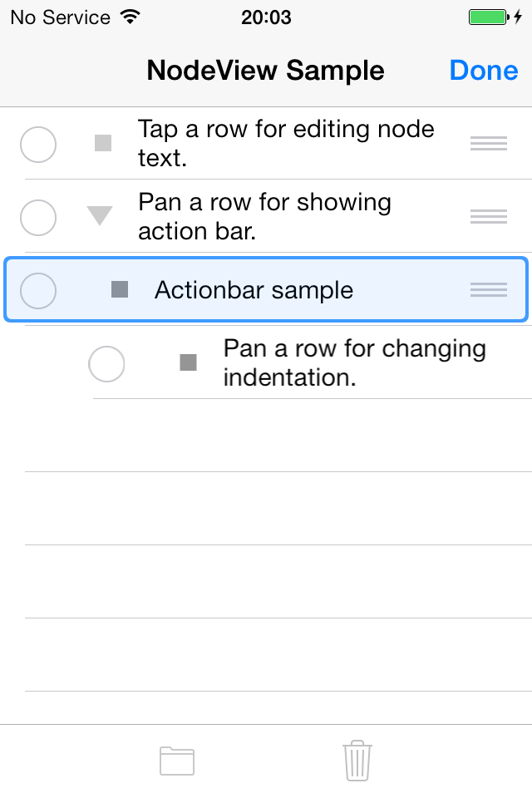Click square bullet beside 'Tap a row for editing'
The image size is (532, 798).
click(103, 143)
